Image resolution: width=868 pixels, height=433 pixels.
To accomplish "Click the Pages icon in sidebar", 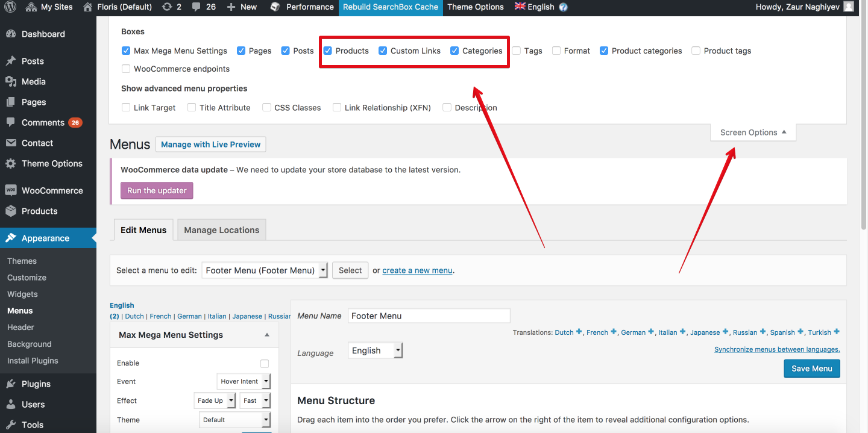I will [11, 102].
